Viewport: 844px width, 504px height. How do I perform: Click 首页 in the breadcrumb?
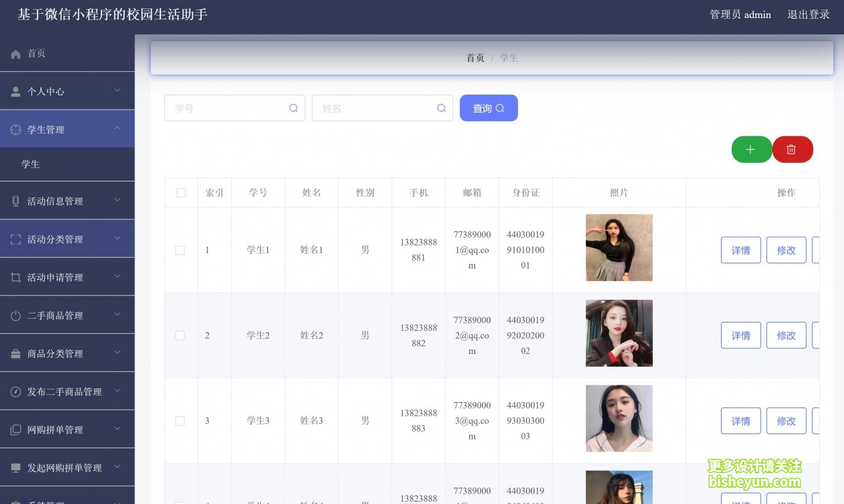pos(475,58)
